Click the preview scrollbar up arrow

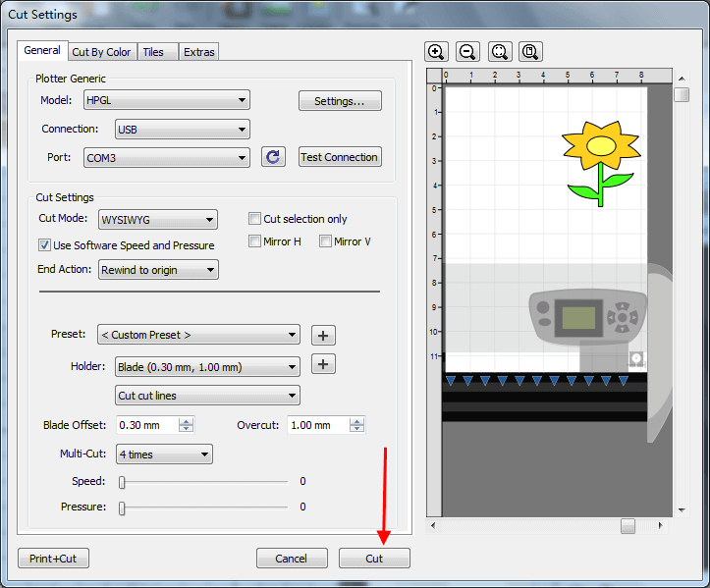coord(682,79)
